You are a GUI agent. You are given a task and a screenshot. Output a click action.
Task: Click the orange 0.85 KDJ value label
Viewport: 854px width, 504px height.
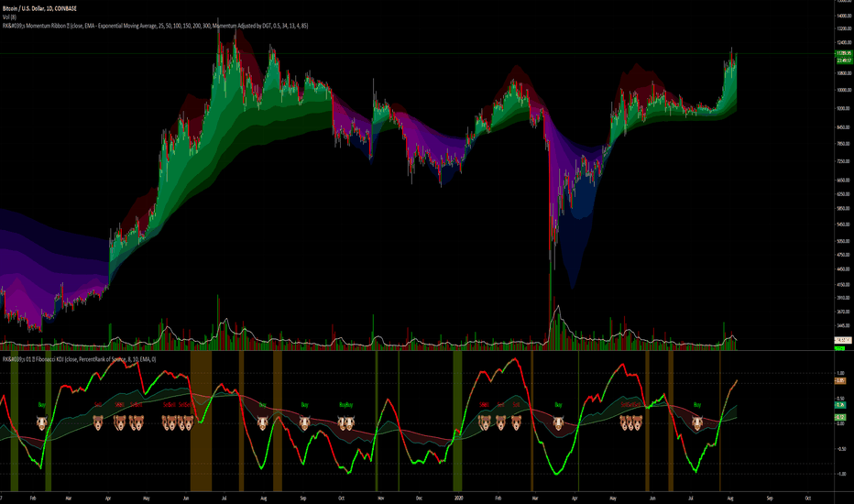click(x=841, y=381)
